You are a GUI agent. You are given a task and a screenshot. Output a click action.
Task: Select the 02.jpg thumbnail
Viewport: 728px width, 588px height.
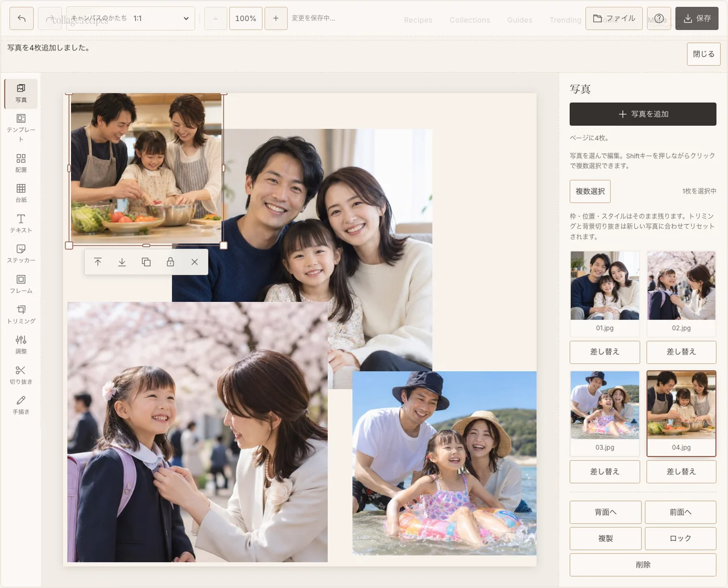click(681, 293)
